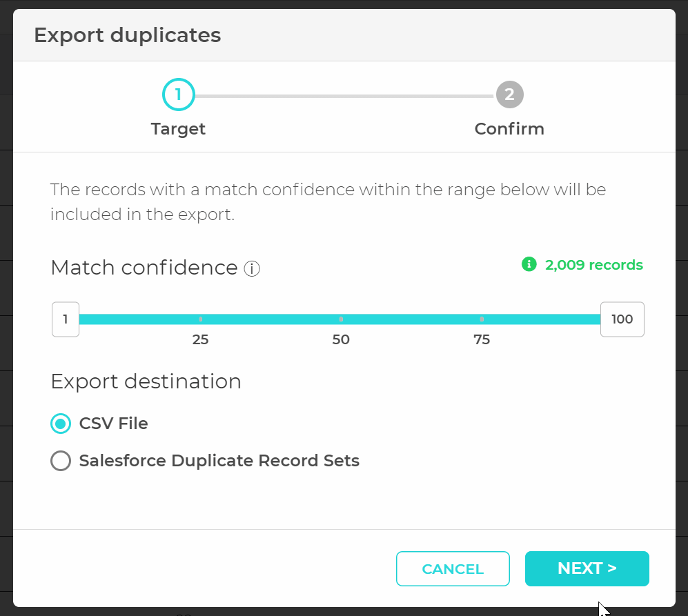Click the maximum slider handle showing 100
The width and height of the screenshot is (688, 616).
tap(622, 319)
